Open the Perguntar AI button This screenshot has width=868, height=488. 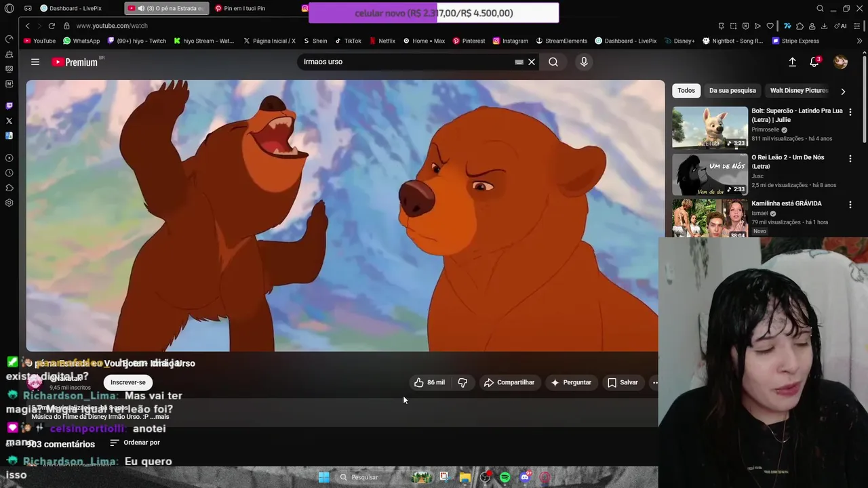(571, 382)
